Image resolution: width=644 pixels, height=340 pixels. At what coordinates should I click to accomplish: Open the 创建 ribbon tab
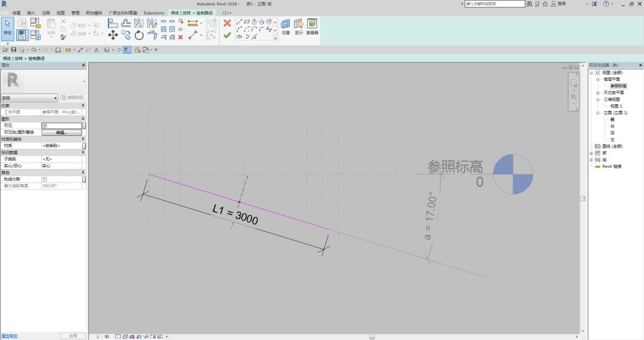click(x=17, y=13)
